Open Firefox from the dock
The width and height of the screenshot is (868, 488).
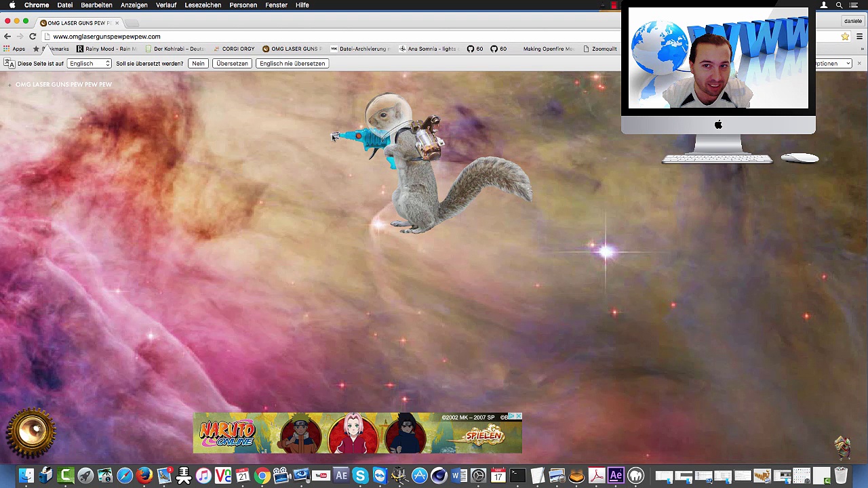(144, 476)
